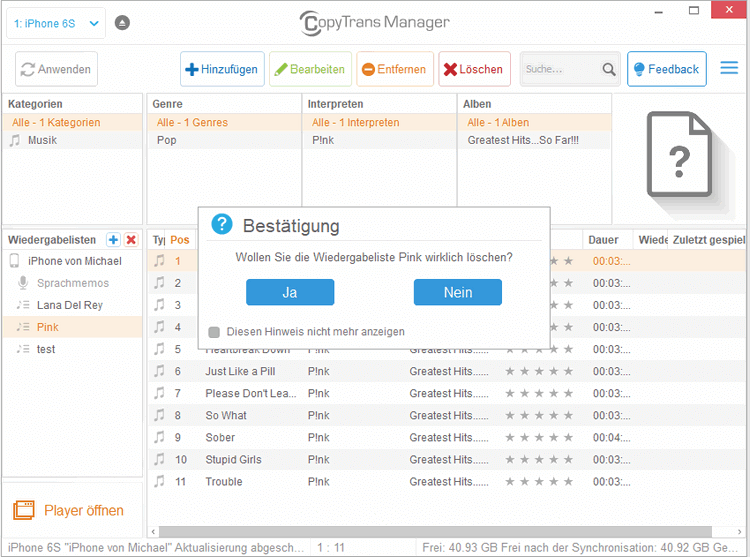Select album Greatest Hits...So Far!!!

coord(534,140)
